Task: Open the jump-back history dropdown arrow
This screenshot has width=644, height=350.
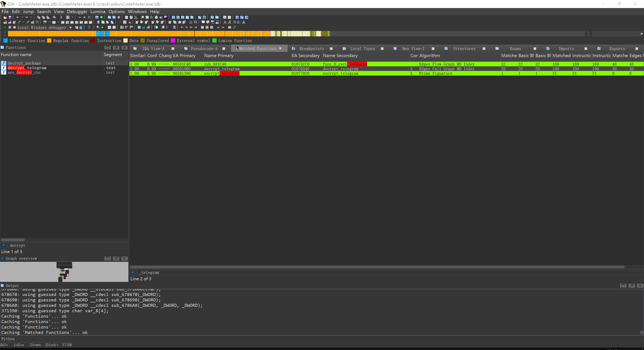Action: click(x=22, y=17)
